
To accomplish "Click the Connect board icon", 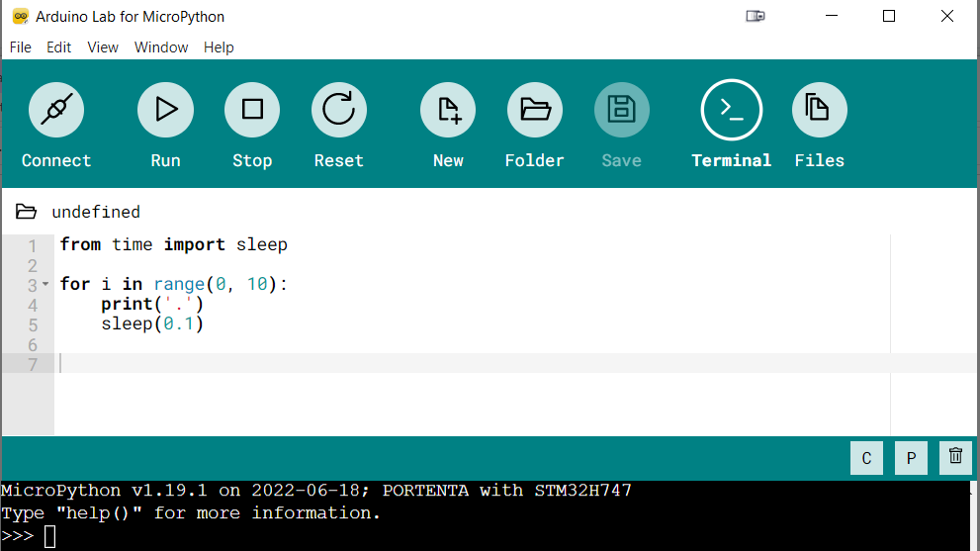I will click(x=56, y=110).
